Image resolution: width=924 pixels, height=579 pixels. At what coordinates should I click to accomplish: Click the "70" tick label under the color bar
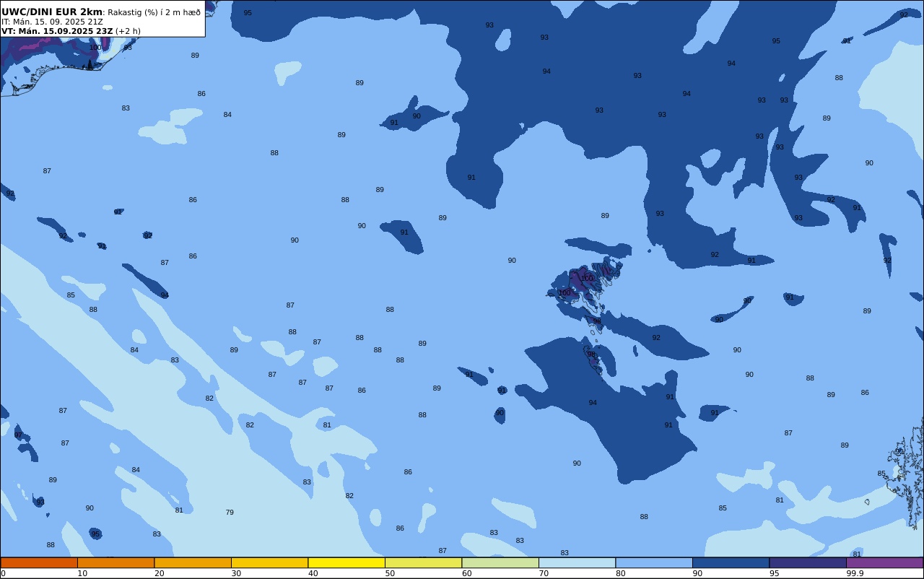click(x=544, y=573)
